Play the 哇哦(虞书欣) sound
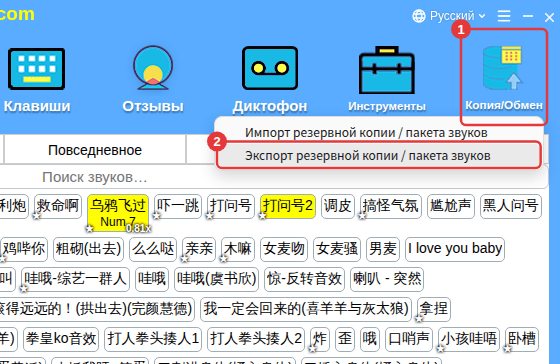This screenshot has width=560, height=364. coord(216,279)
